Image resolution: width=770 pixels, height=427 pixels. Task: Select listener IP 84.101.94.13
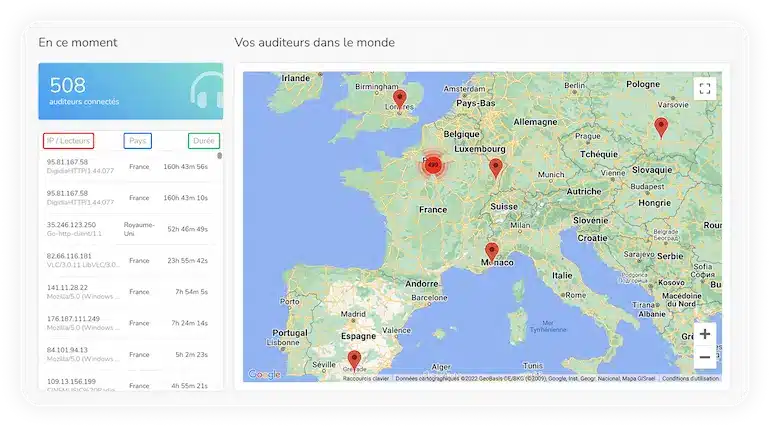pyautogui.click(x=67, y=350)
